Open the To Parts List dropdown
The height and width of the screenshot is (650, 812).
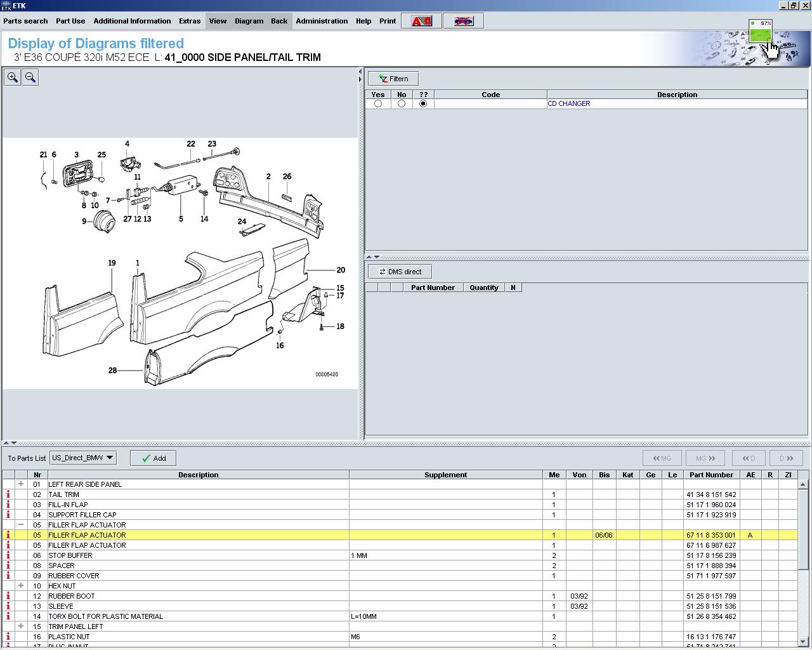(x=83, y=458)
